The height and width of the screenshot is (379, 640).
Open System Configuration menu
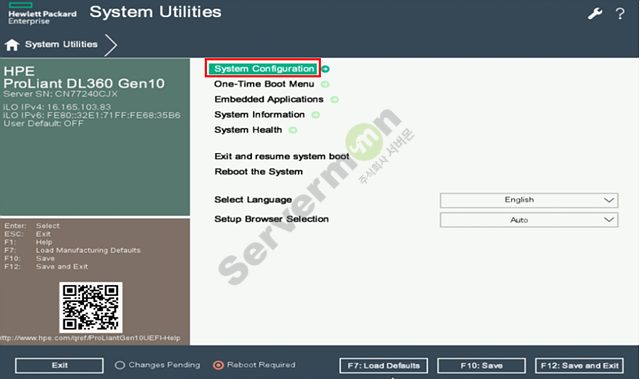click(264, 69)
